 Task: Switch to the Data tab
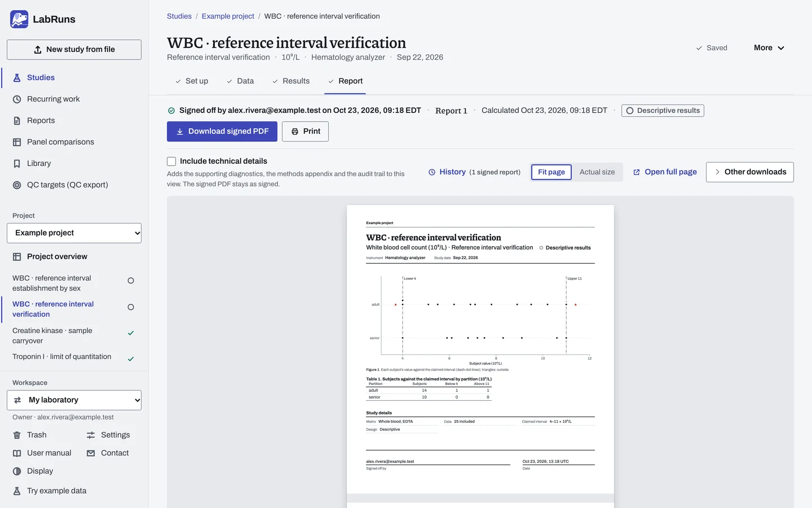(240, 81)
